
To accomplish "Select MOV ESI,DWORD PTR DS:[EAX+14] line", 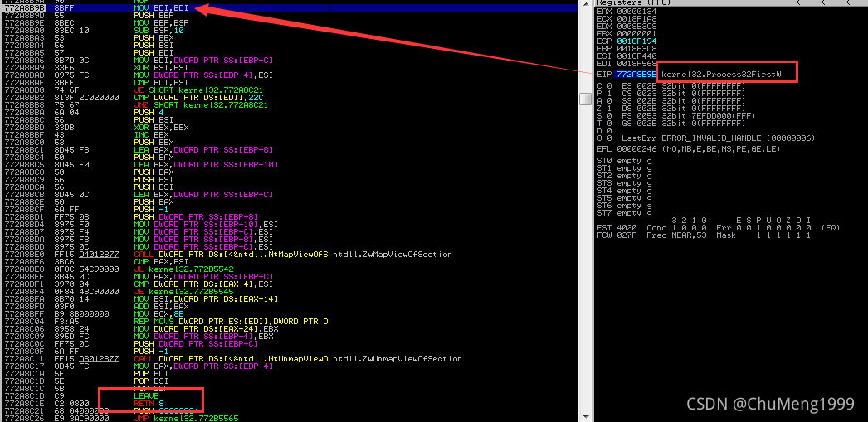I will (206, 298).
